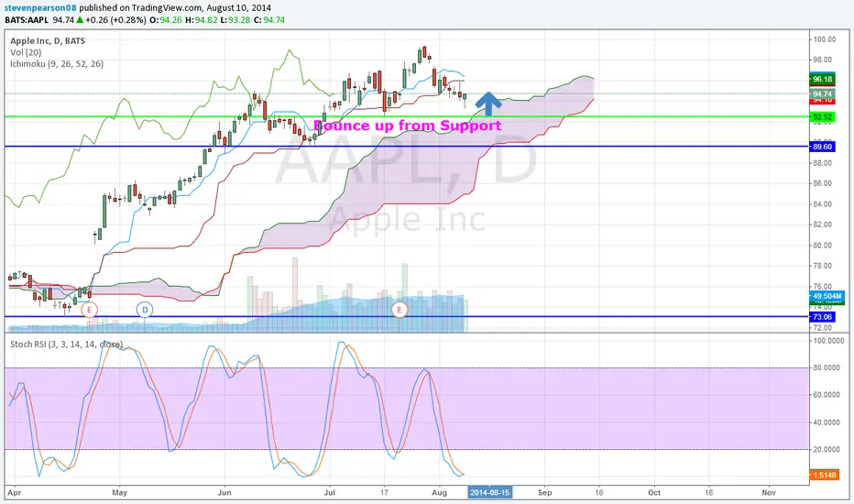Image resolution: width=854 pixels, height=504 pixels.
Task: Click the 78.00 price axis label
Action: pyautogui.click(x=823, y=266)
